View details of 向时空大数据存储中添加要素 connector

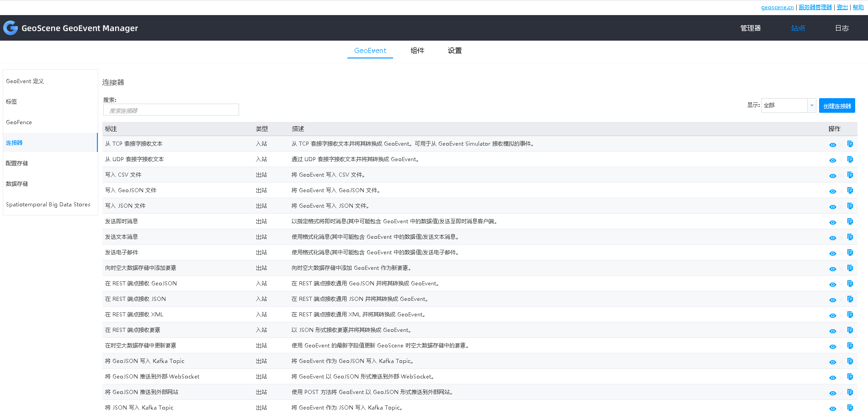tap(833, 268)
